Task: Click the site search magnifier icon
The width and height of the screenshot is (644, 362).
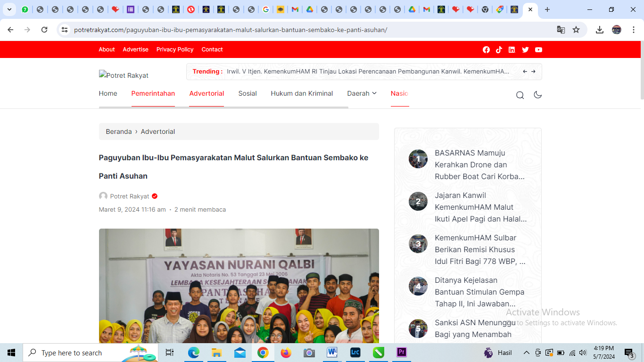Action: (x=520, y=95)
